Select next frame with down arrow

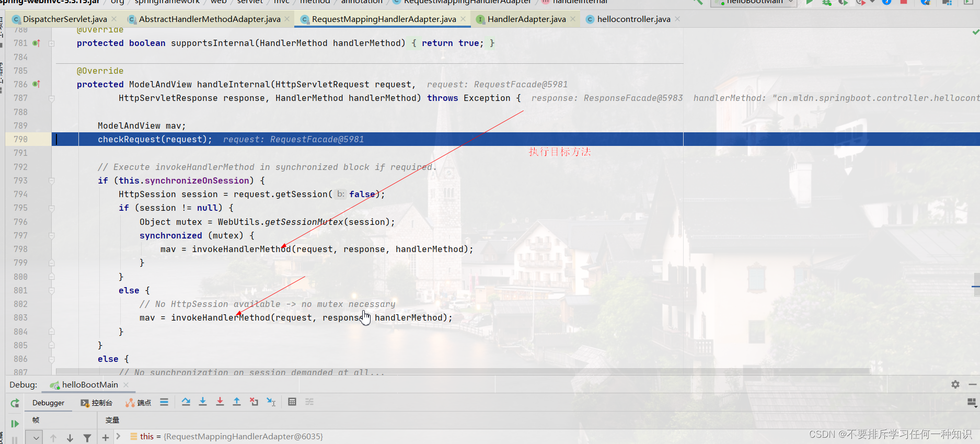[70, 438]
